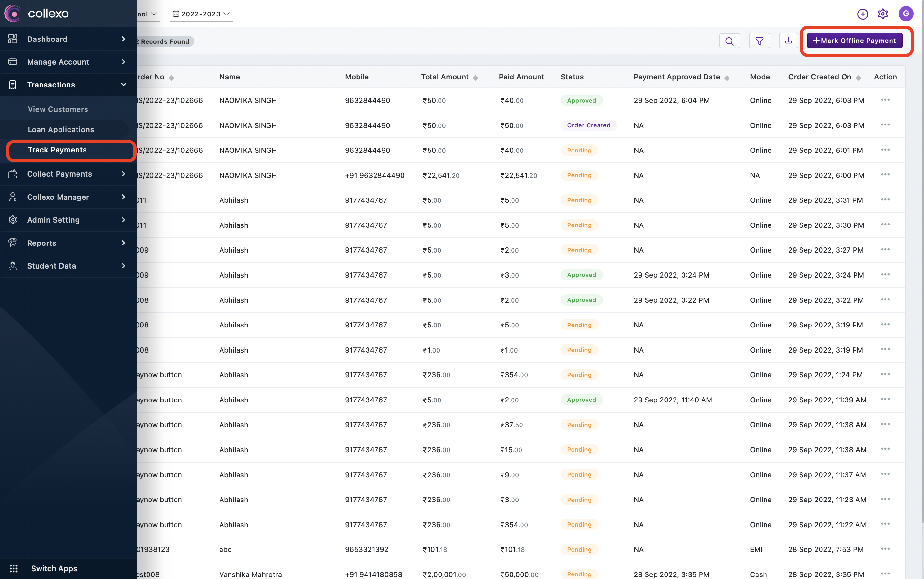Click the Student Data sidebar icon

13,266
